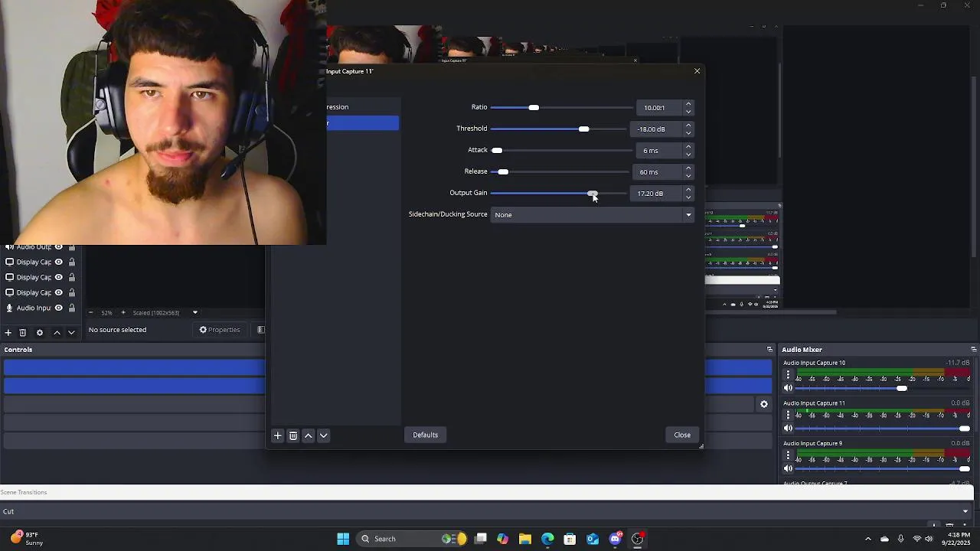Show hidden system tray icons chevron
The image size is (980, 551).
pyautogui.click(x=867, y=539)
